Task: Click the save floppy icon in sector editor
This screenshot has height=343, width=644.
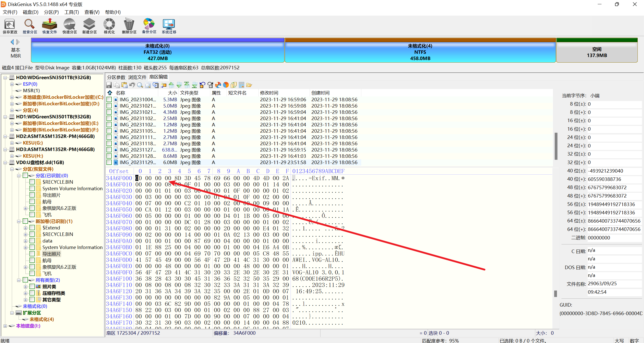Action: click(x=109, y=85)
